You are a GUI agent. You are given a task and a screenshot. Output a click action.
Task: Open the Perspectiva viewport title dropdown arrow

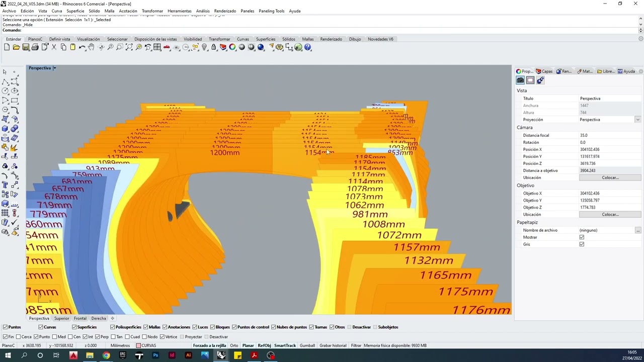[x=54, y=68]
